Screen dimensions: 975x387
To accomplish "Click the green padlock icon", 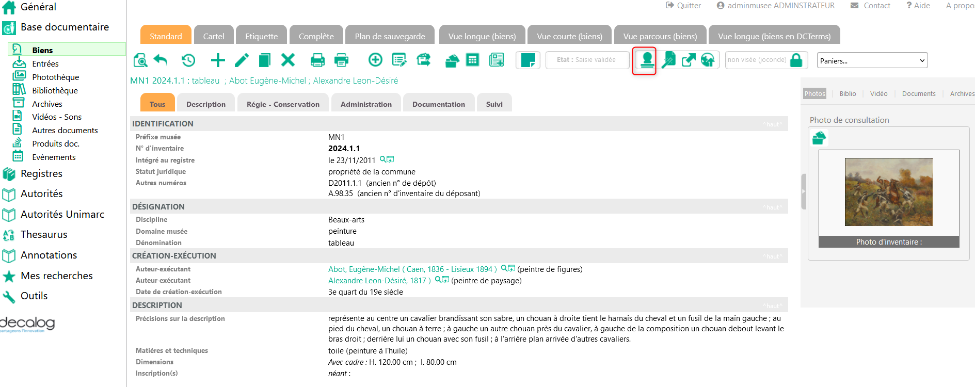I will [x=795, y=60].
